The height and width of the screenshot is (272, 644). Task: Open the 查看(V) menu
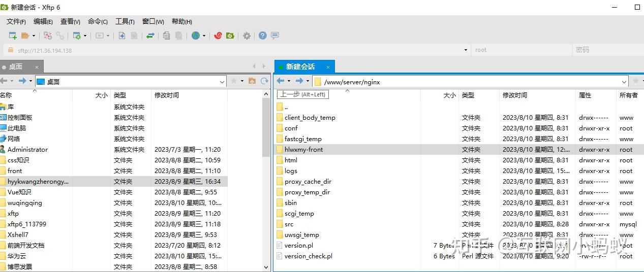pyautogui.click(x=70, y=21)
